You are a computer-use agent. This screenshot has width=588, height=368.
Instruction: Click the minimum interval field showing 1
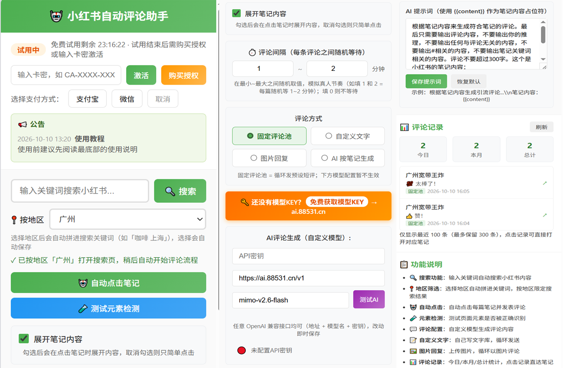point(263,69)
